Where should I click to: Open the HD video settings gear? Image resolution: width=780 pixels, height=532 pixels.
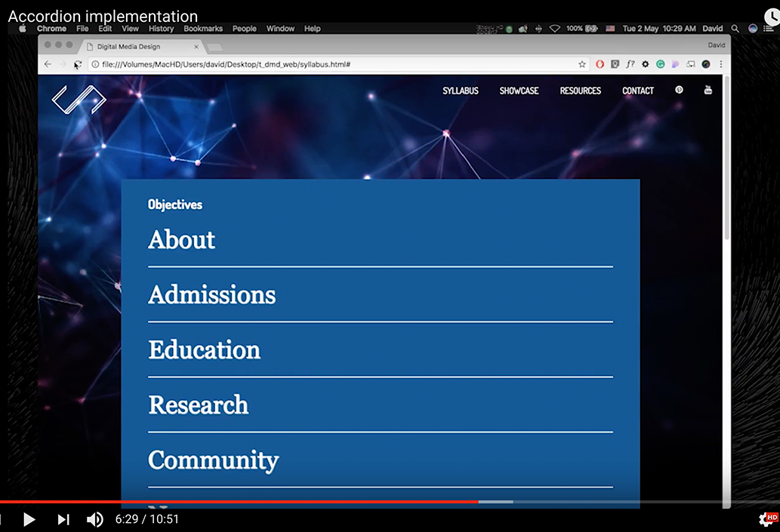766,519
